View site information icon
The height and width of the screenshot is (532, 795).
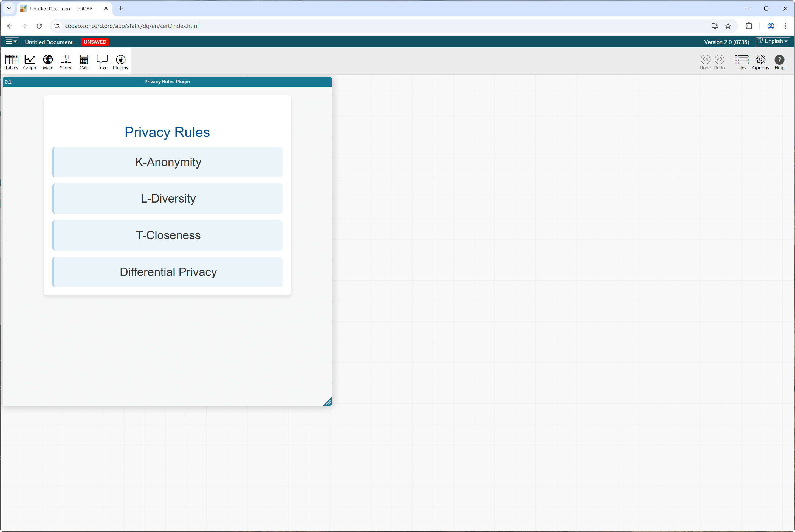coord(57,26)
